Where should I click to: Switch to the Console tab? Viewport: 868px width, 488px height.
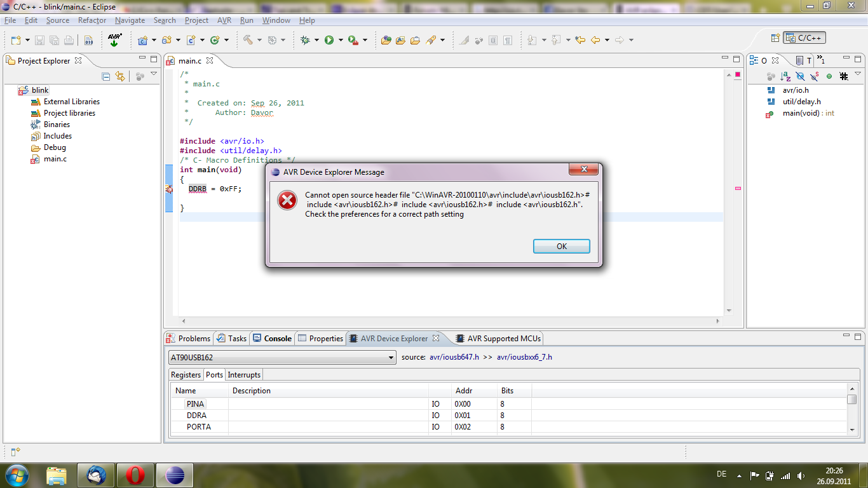(x=272, y=339)
